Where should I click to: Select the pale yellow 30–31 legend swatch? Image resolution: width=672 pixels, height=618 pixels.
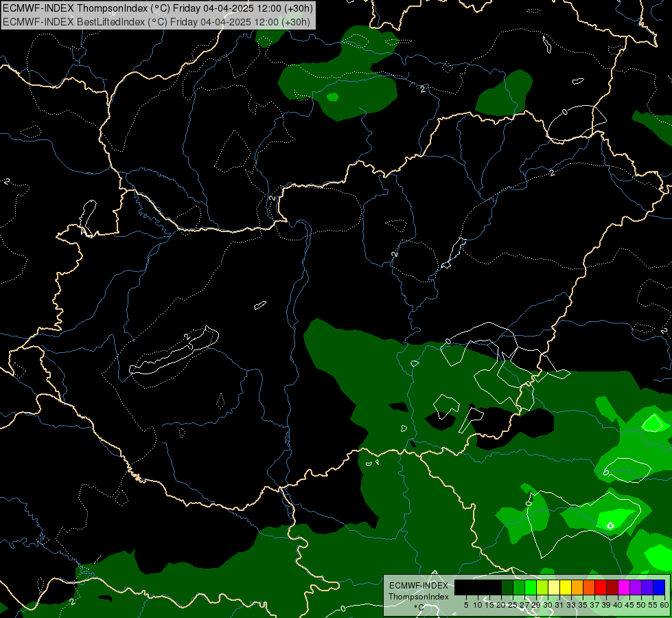(x=554, y=587)
